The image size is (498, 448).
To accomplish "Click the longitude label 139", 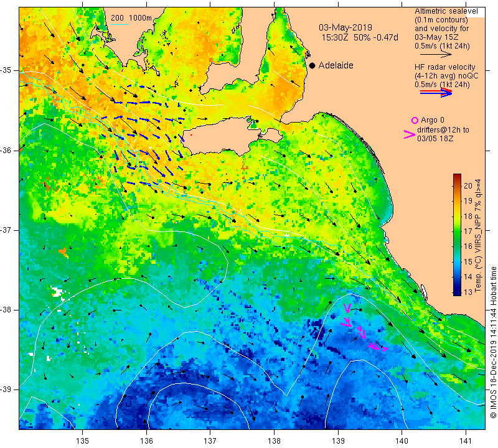I will (338, 441).
